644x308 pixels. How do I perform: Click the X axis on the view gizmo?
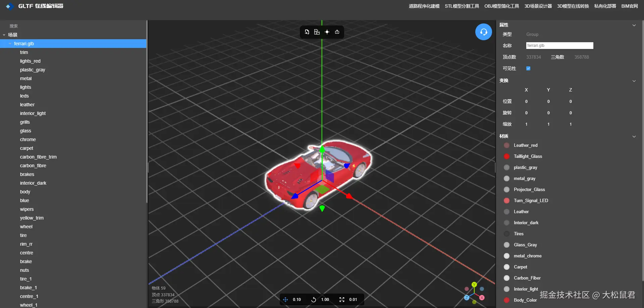coord(482,298)
